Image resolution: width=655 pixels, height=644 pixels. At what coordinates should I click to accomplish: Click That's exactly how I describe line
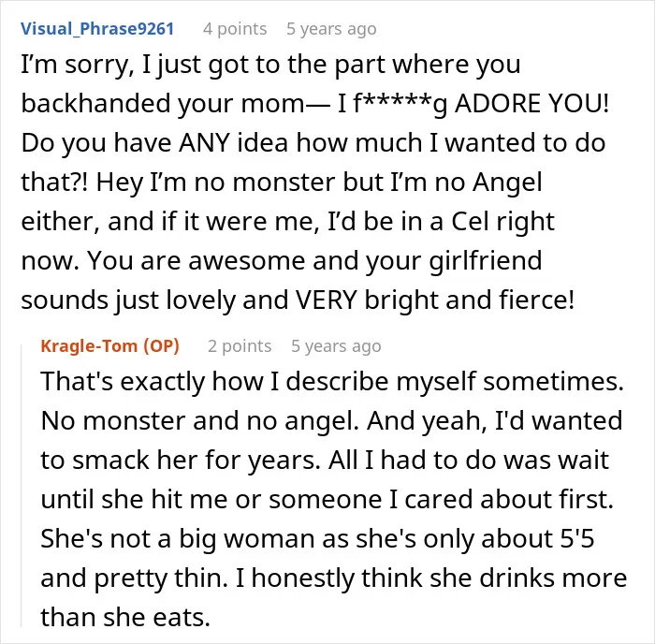[332, 382]
